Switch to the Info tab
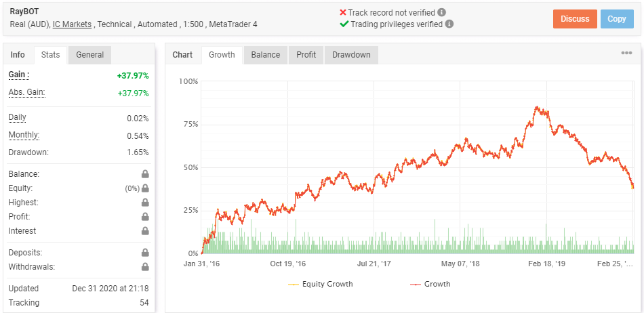This screenshot has height=313, width=644. 18,55
